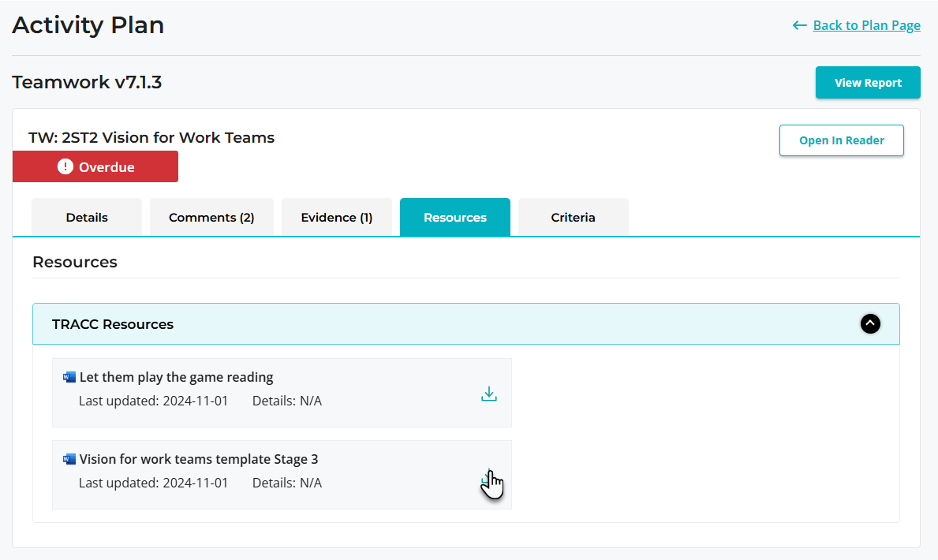Go to the Evidence (1) tab

337,218
